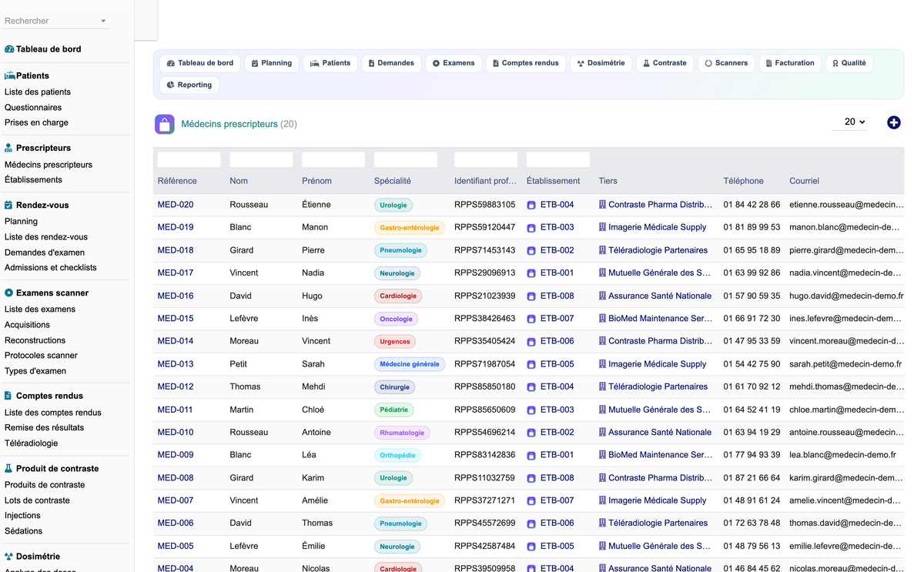The height and width of the screenshot is (572, 924).
Task: Click the blue plus add-record icon
Action: click(894, 122)
